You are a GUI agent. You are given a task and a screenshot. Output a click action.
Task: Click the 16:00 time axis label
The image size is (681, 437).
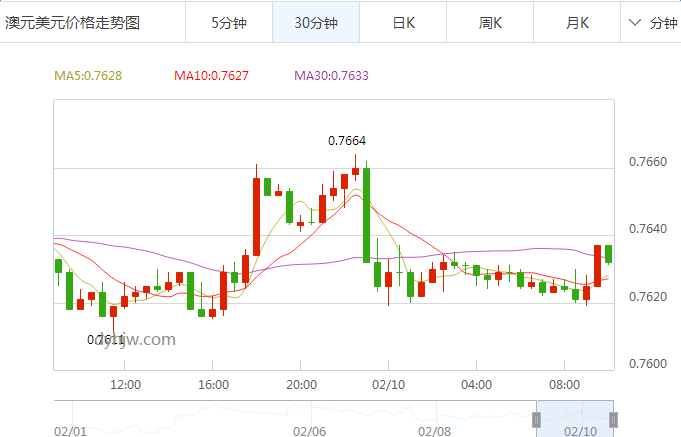[x=213, y=385]
